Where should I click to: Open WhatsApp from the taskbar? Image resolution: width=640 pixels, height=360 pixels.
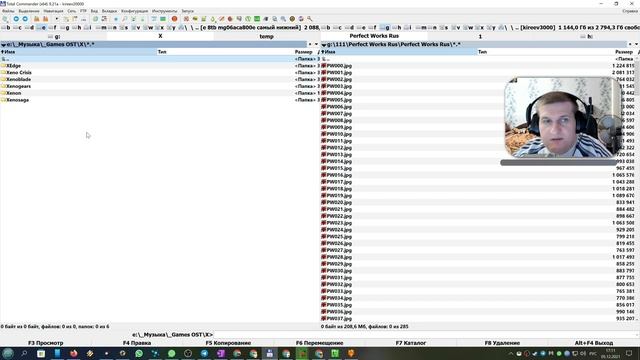139,353
